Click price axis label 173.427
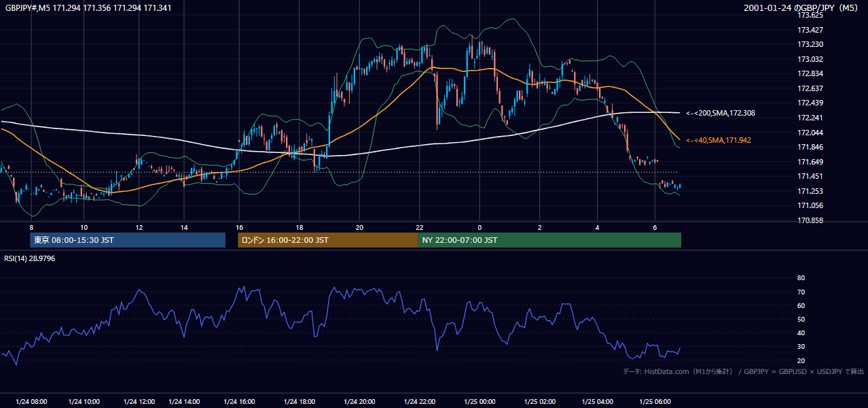Image resolution: width=868 pixels, height=408 pixels. 810,30
